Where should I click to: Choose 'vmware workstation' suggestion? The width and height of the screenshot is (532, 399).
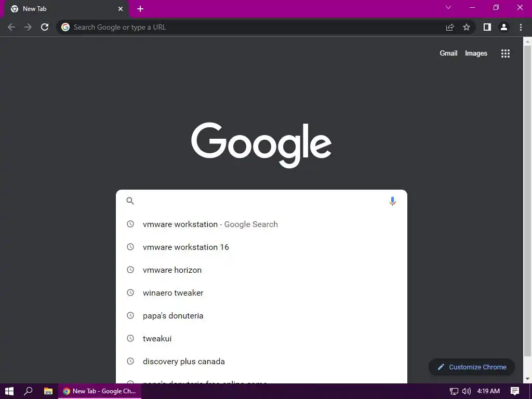(x=261, y=224)
